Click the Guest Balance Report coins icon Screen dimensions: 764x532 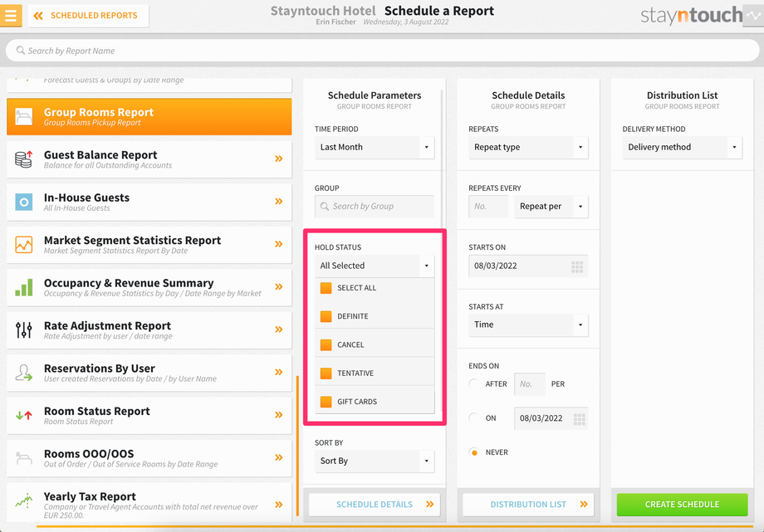(24, 159)
